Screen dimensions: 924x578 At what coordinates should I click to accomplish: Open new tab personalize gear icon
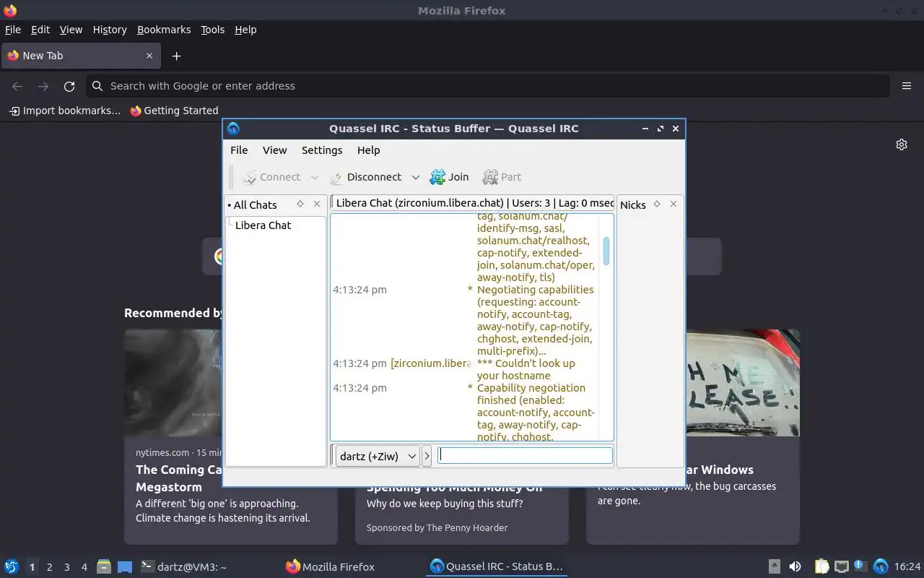902,144
